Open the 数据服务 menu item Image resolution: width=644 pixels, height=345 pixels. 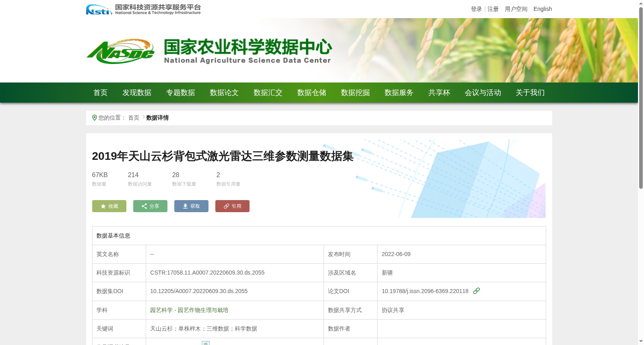(x=399, y=93)
